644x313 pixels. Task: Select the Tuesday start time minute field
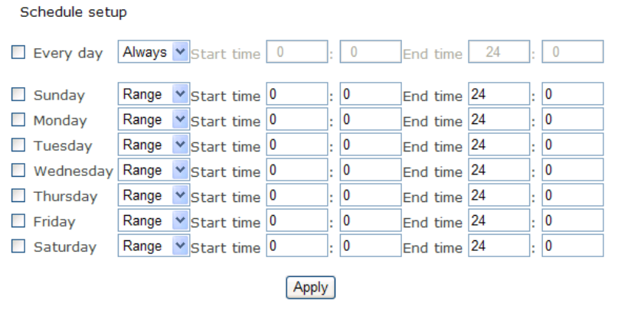(370, 145)
